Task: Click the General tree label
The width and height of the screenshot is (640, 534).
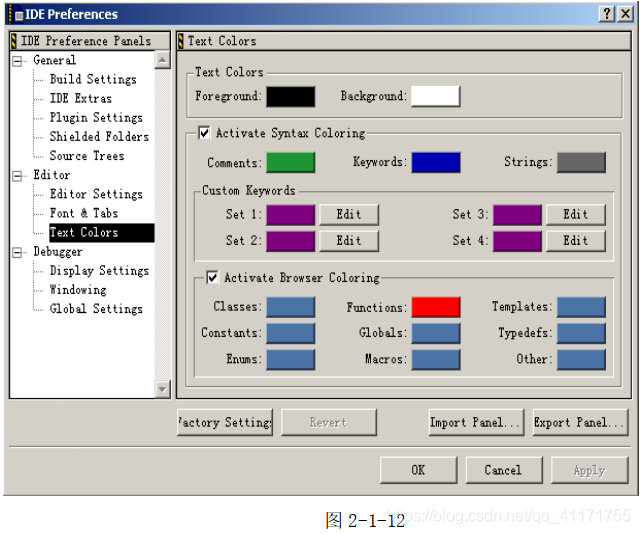Action: coord(54,60)
